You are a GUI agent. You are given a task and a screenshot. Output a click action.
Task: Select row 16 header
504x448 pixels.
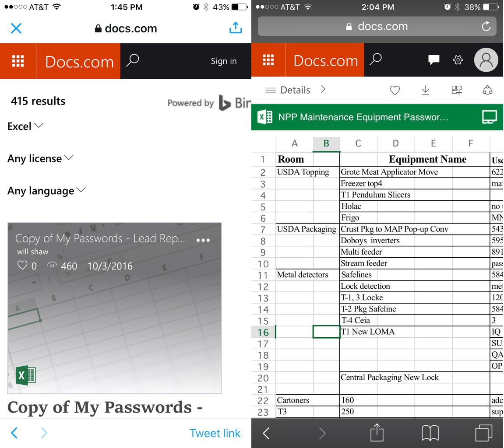pyautogui.click(x=263, y=332)
